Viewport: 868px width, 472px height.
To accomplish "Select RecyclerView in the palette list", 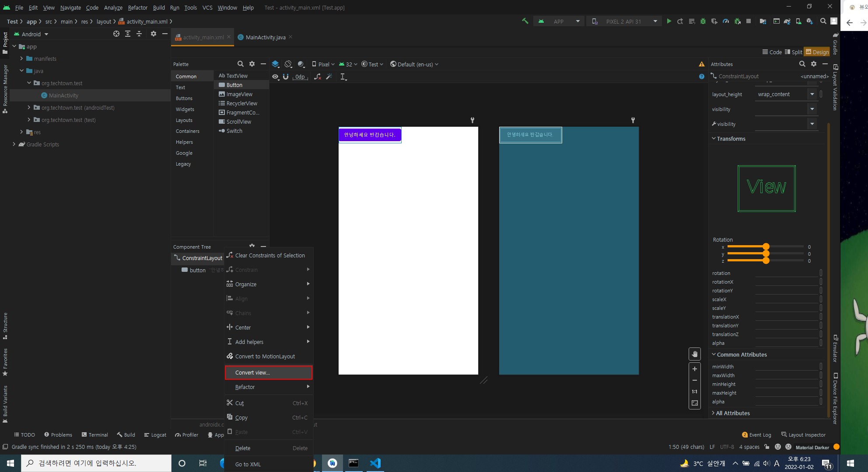I will pyautogui.click(x=241, y=104).
